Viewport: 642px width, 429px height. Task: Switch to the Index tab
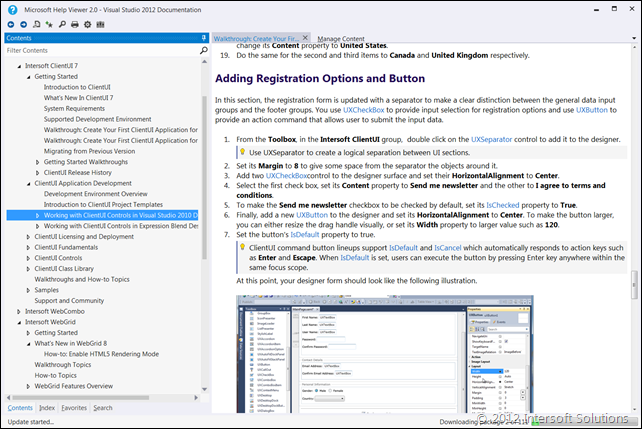pos(47,408)
